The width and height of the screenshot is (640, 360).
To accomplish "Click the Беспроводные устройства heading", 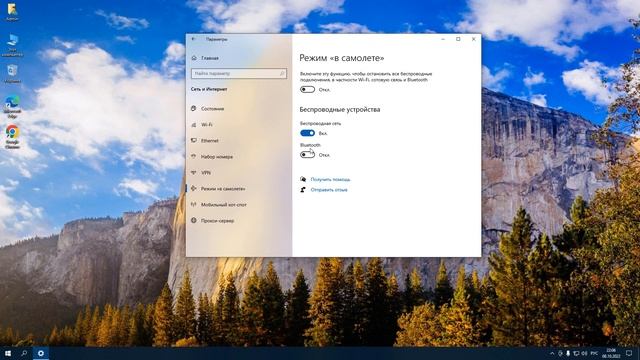I will pyautogui.click(x=340, y=109).
